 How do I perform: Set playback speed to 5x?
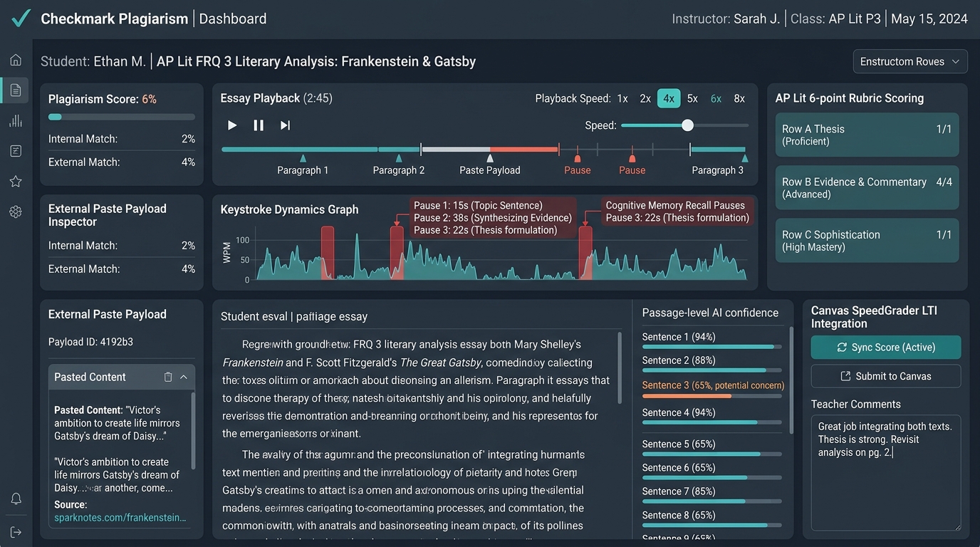pos(692,98)
